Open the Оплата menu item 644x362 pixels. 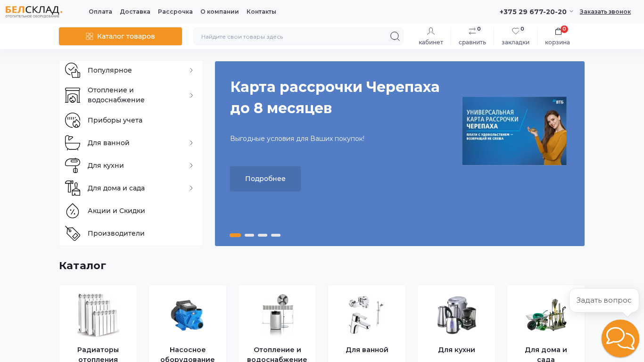[100, 11]
